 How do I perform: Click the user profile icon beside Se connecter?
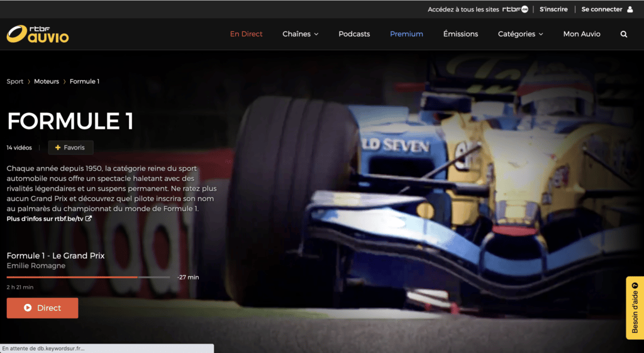point(630,9)
